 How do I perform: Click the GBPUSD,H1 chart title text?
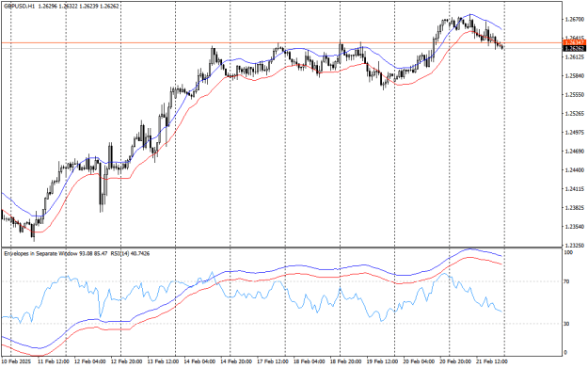[x=19, y=7]
